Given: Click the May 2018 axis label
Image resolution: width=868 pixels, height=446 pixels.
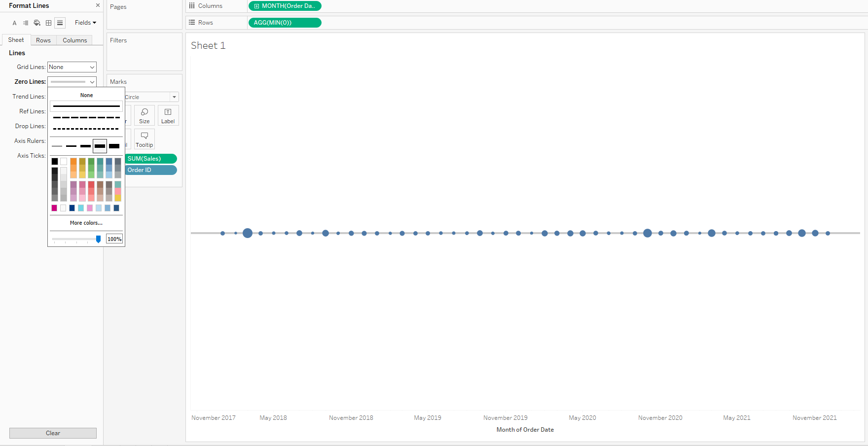Looking at the screenshot, I should pos(273,418).
